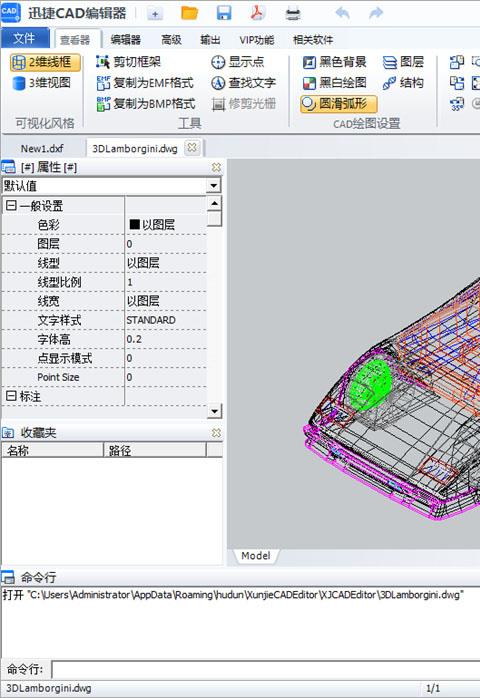Click the properties panel scroll down arrow
This screenshot has width=480, height=698.
(214, 411)
